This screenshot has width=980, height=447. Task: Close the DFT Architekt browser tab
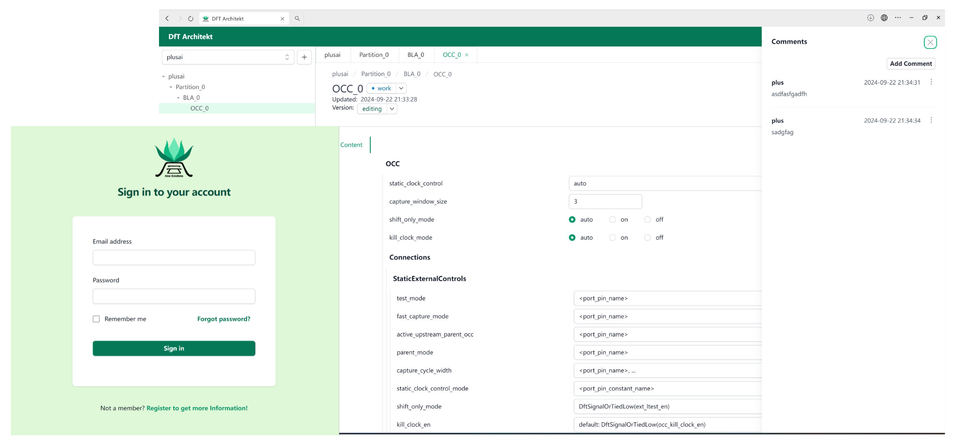click(282, 19)
